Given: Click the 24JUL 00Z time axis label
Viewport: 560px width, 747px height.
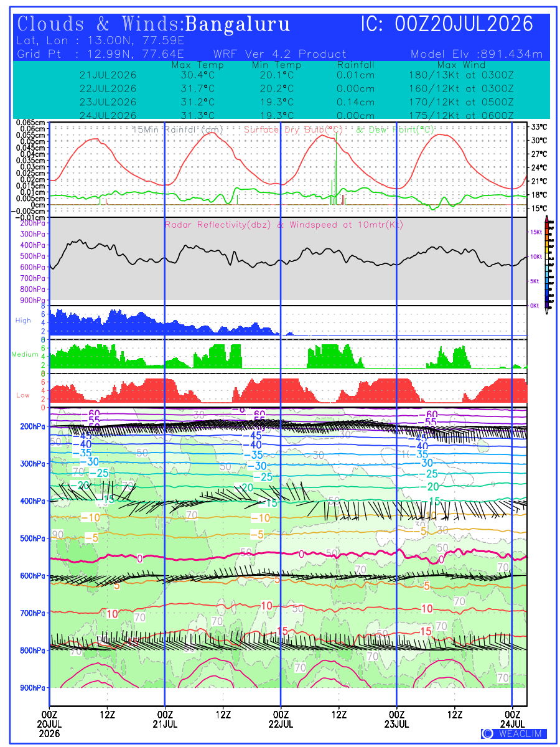Looking at the screenshot, I should pos(512,720).
